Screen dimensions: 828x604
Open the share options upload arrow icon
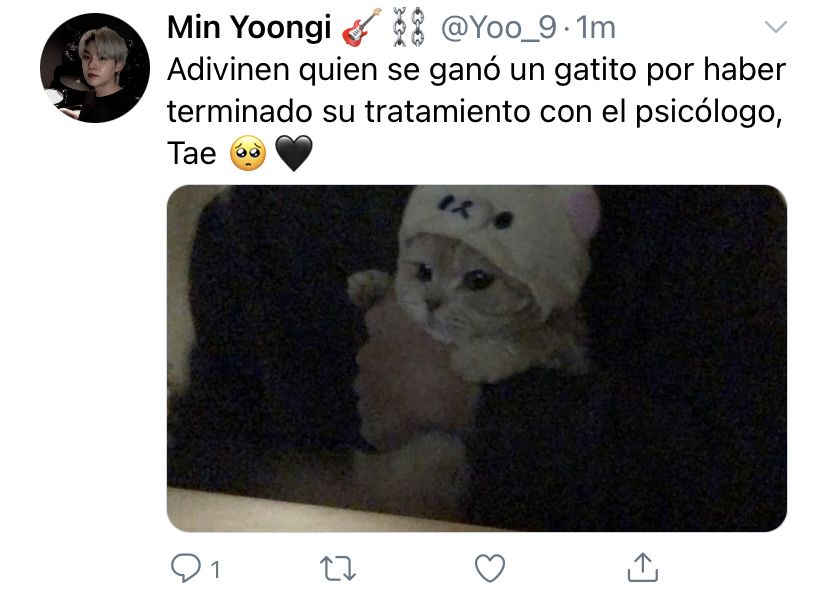643,567
